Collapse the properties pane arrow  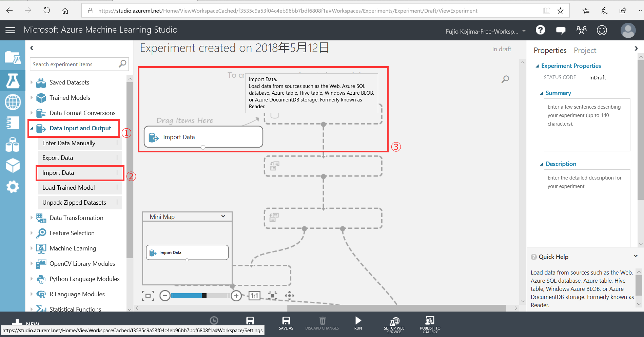[x=636, y=49]
